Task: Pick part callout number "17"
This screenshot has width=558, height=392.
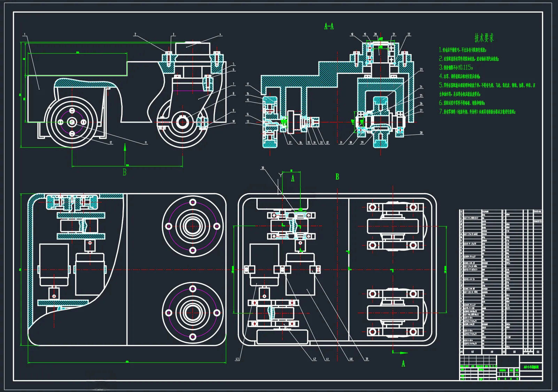Action: tap(248, 84)
